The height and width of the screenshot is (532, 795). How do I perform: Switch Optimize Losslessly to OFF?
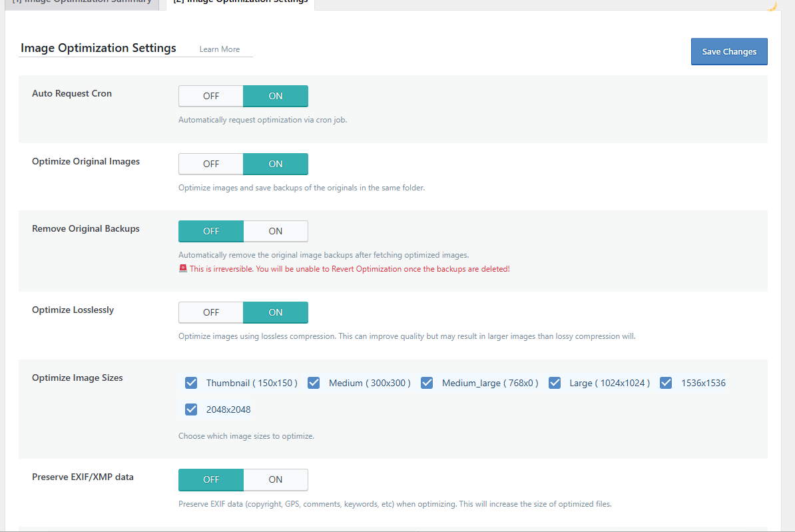(211, 312)
